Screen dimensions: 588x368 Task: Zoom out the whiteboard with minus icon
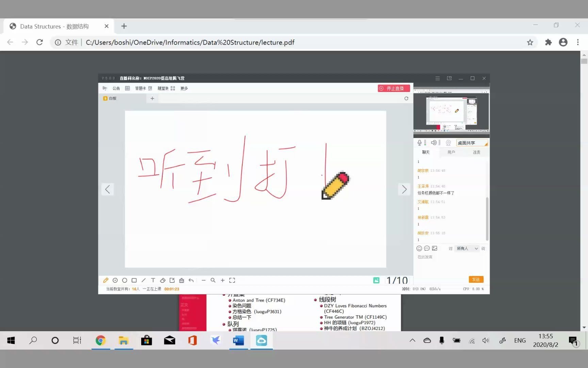coord(203,280)
